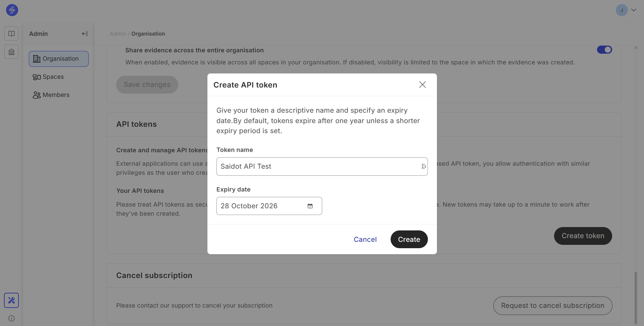The width and height of the screenshot is (644, 326).
Task: Toggle share evidence across organisation switch
Action: [604, 50]
